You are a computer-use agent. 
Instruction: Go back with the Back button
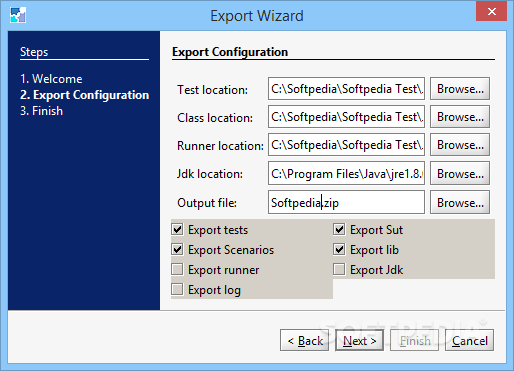(304, 340)
